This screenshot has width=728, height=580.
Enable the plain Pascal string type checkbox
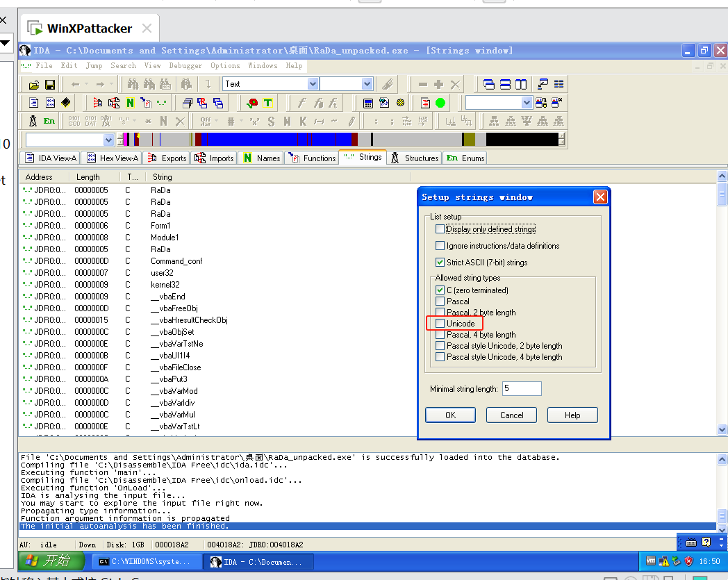coord(440,301)
